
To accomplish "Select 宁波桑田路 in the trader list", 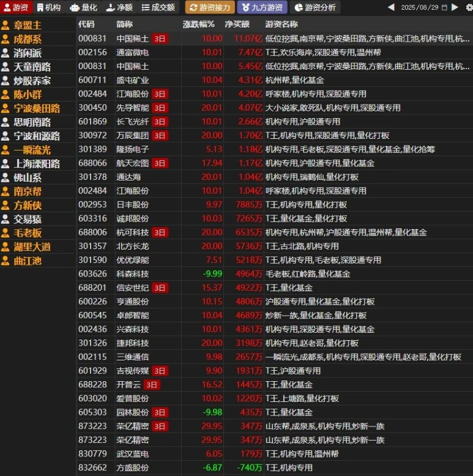I will pos(36,108).
